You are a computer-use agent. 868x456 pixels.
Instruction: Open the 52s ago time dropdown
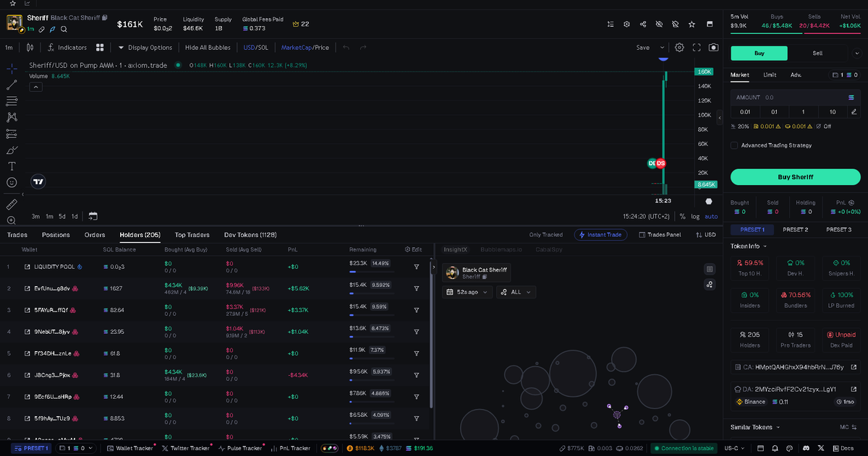pos(468,292)
